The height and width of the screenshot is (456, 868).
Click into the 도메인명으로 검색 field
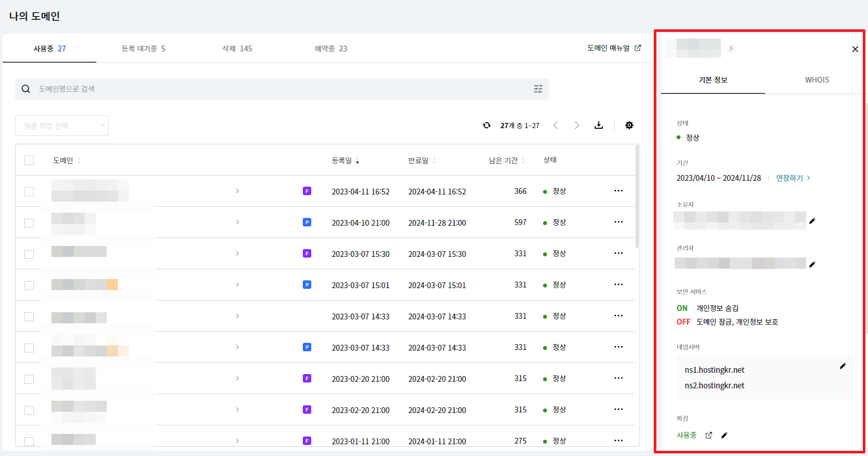coord(282,89)
